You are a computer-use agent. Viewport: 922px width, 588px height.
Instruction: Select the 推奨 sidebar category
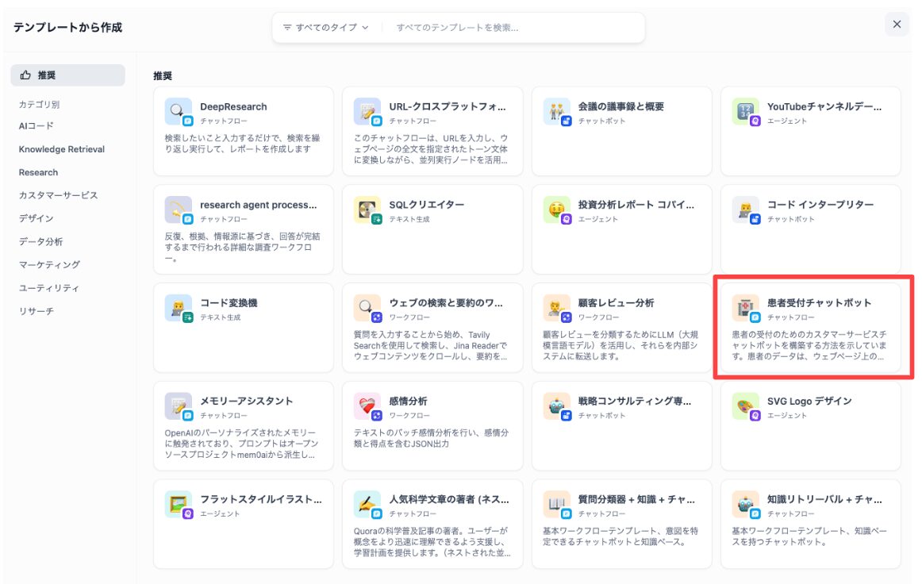67,75
